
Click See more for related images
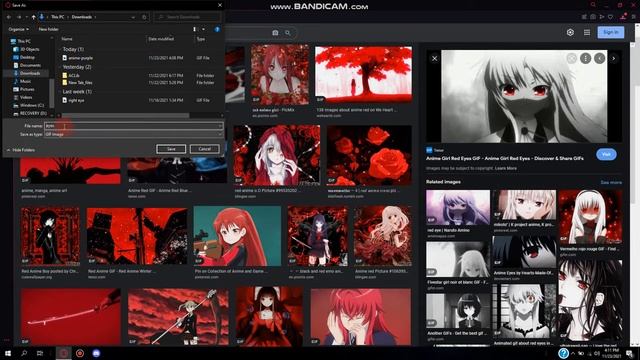[611, 182]
